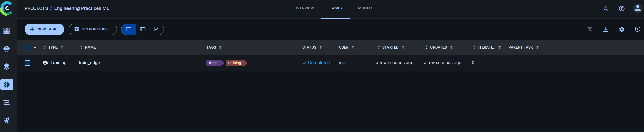This screenshot has width=644, height=132.
Task: Open table settings gear icon
Action: 621,29
